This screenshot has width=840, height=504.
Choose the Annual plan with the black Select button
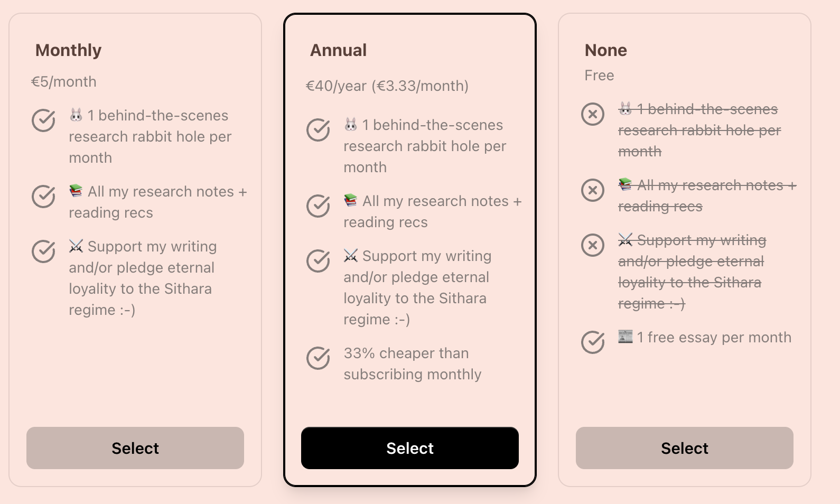click(x=410, y=448)
